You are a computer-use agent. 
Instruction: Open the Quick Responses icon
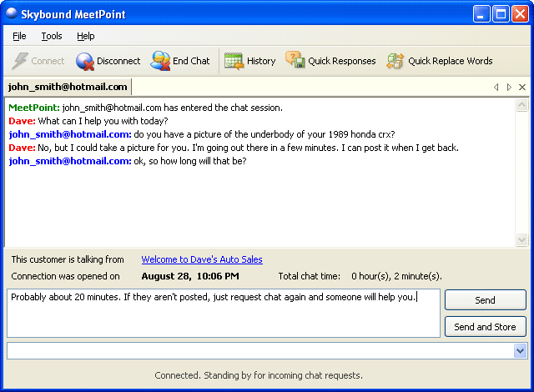click(295, 60)
